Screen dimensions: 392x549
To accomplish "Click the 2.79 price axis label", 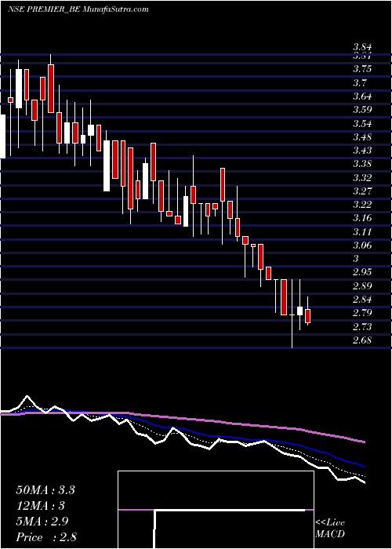I will tap(362, 313).
